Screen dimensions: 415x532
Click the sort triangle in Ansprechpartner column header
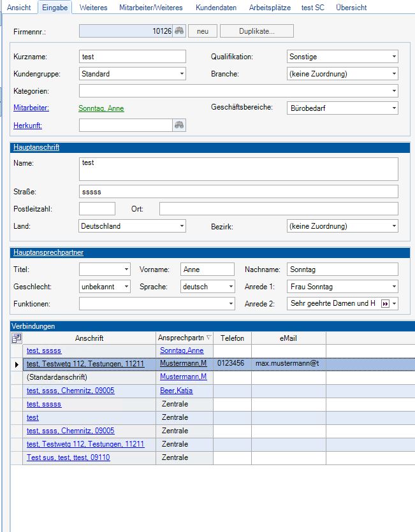pyautogui.click(x=208, y=338)
